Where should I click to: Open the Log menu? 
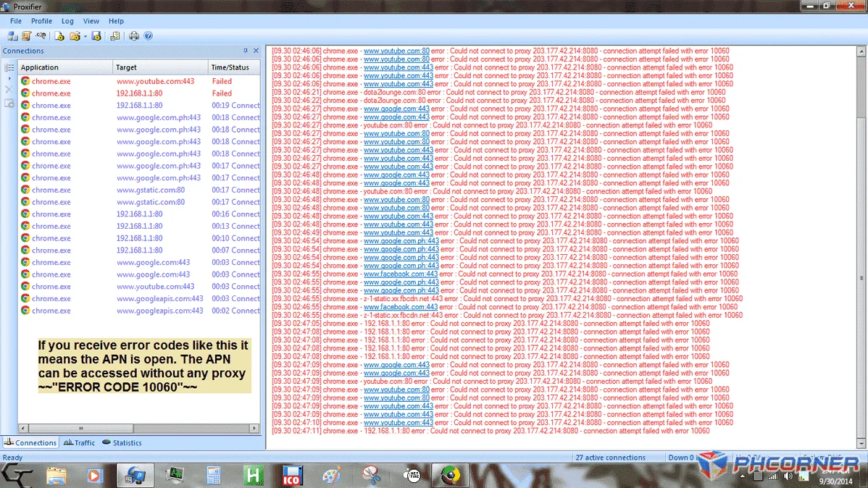(x=67, y=21)
